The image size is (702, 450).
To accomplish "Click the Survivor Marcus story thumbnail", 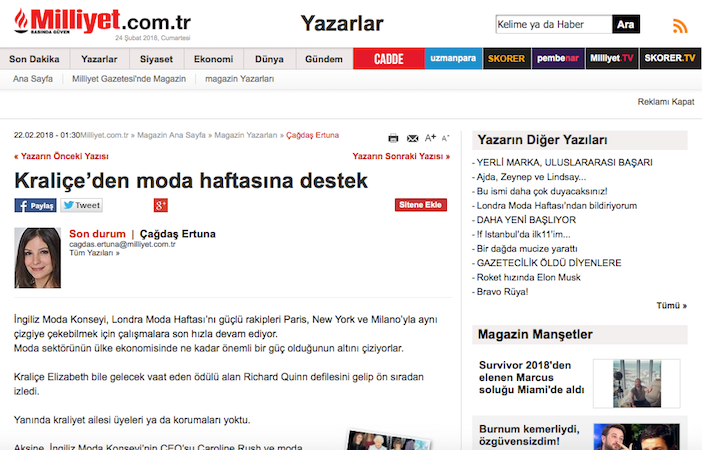I will coord(637,383).
